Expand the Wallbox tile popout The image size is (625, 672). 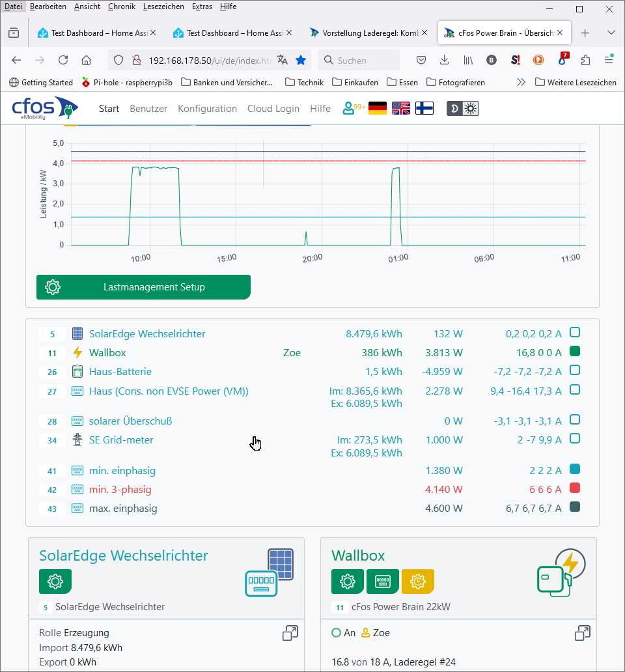(x=583, y=633)
